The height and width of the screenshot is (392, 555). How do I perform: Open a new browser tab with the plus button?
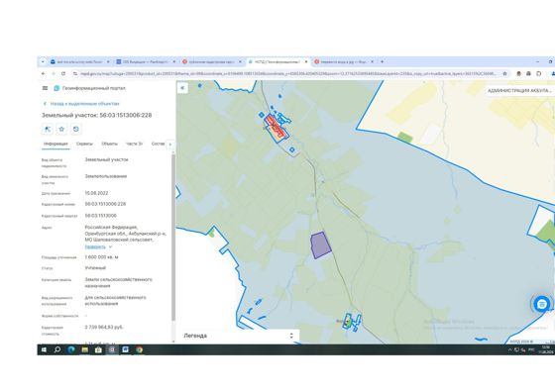[x=382, y=61]
